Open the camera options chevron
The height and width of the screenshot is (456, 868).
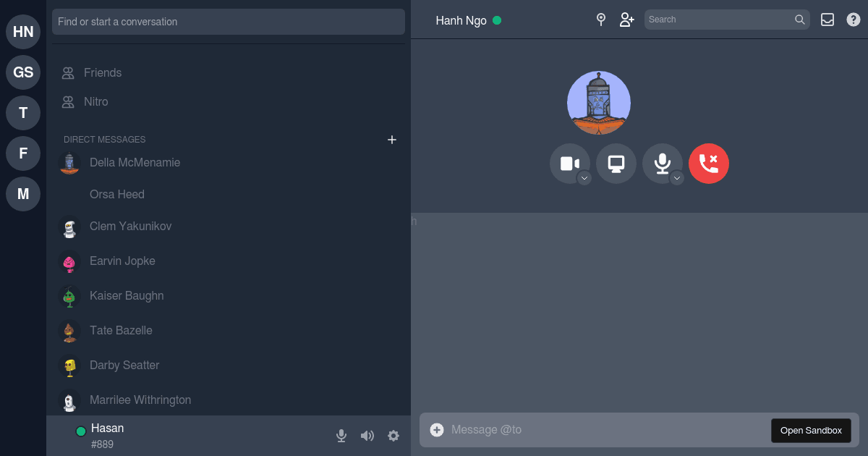[583, 177]
